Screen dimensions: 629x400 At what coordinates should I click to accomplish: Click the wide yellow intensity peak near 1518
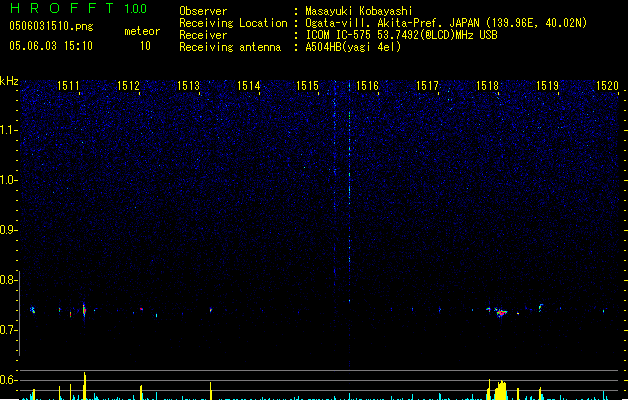click(x=501, y=390)
